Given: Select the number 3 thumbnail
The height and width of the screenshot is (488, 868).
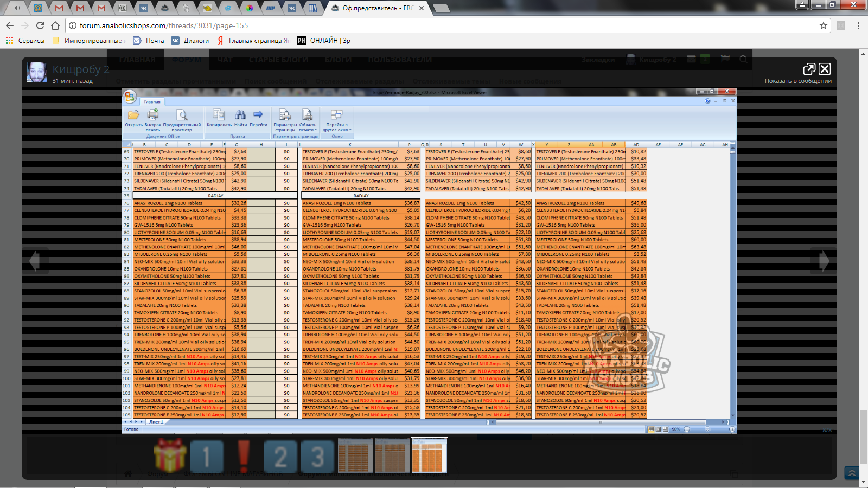Looking at the screenshot, I should [x=318, y=456].
